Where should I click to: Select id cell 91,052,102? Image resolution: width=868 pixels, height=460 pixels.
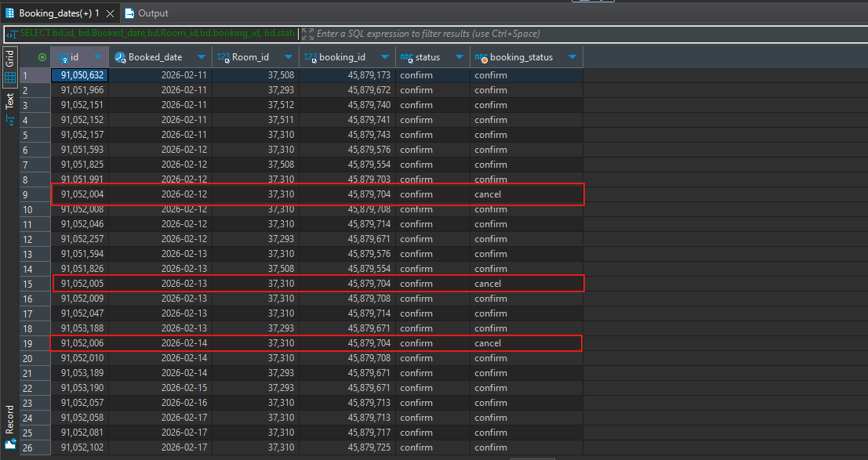point(80,447)
